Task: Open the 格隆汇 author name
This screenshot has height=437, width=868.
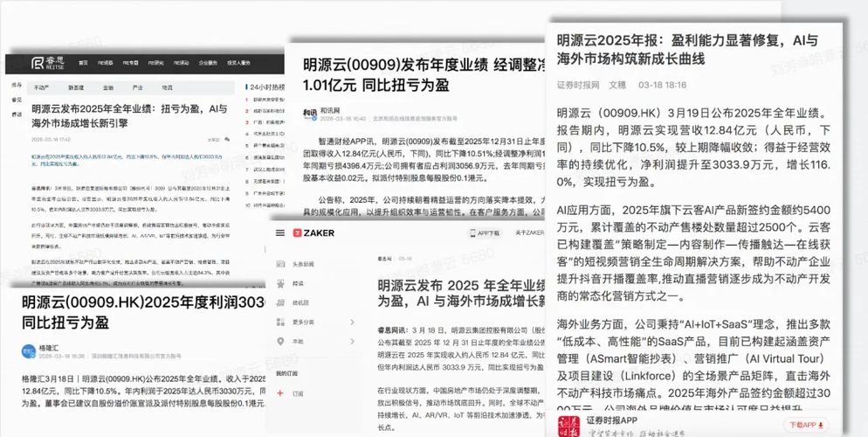Action: click(x=49, y=347)
